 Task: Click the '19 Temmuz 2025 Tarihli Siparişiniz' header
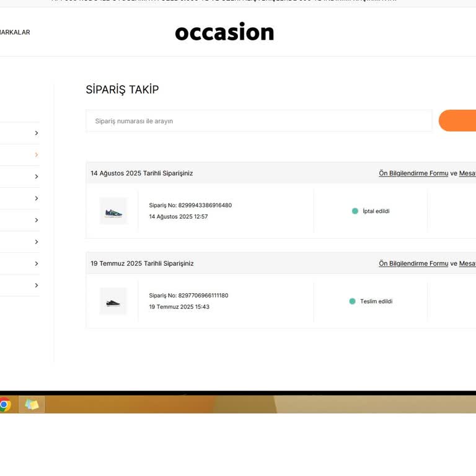142,263
